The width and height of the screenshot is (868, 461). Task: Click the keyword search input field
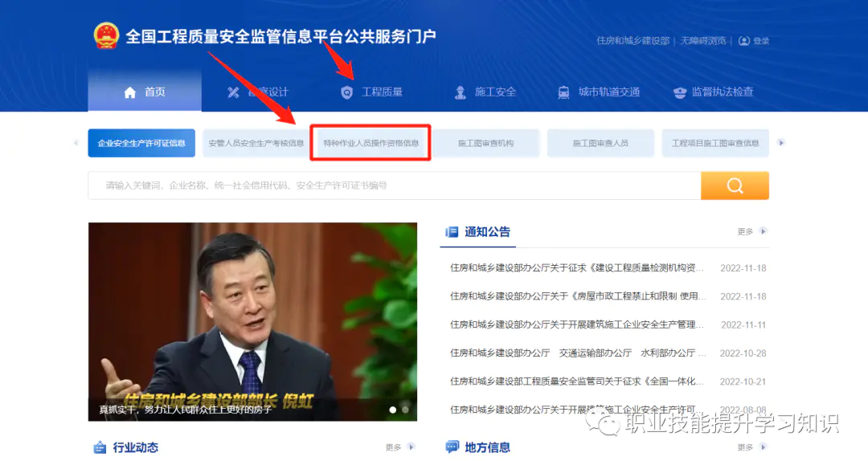point(394,186)
